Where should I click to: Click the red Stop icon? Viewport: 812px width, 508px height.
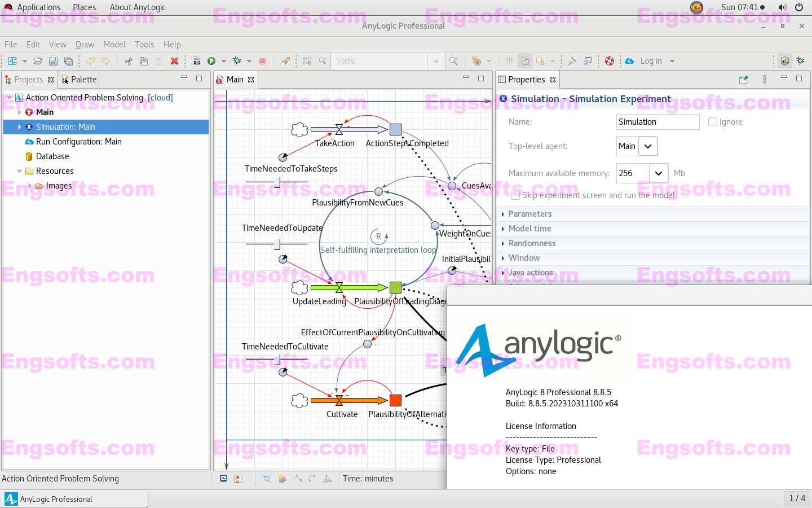coord(262,61)
